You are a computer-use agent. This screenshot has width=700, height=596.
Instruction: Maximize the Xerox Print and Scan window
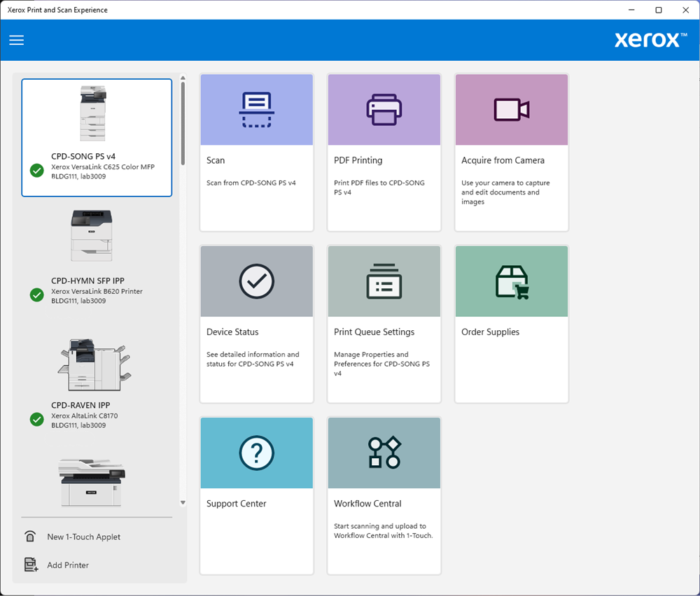[x=659, y=10]
